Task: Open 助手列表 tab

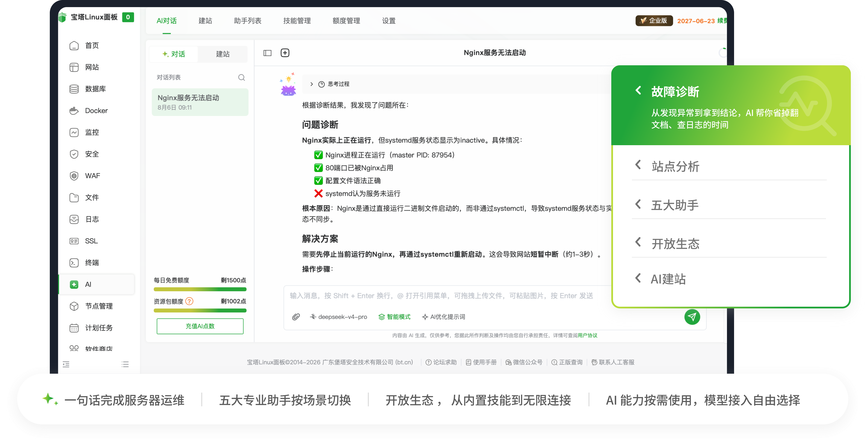Action: point(248,21)
